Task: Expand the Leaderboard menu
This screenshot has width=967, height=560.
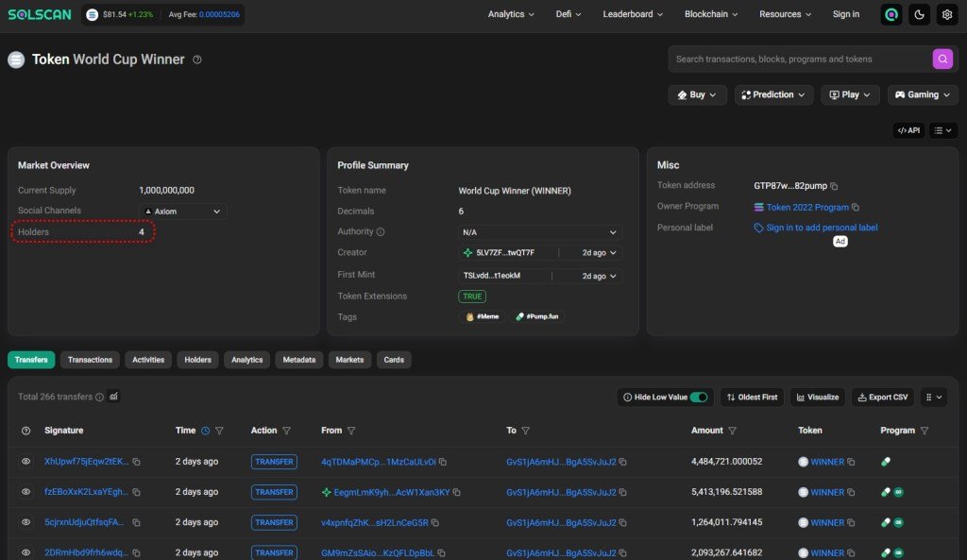Action: 633,14
